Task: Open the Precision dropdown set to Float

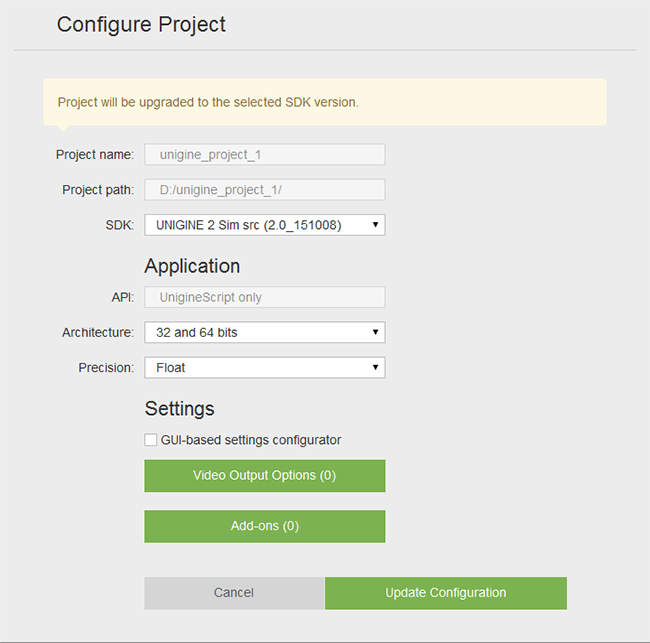Action: tap(264, 367)
